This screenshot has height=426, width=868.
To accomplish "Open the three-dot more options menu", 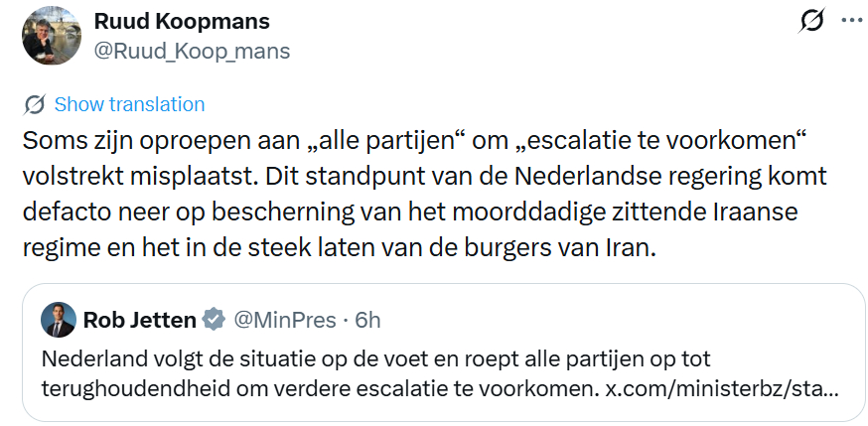I will click(852, 20).
